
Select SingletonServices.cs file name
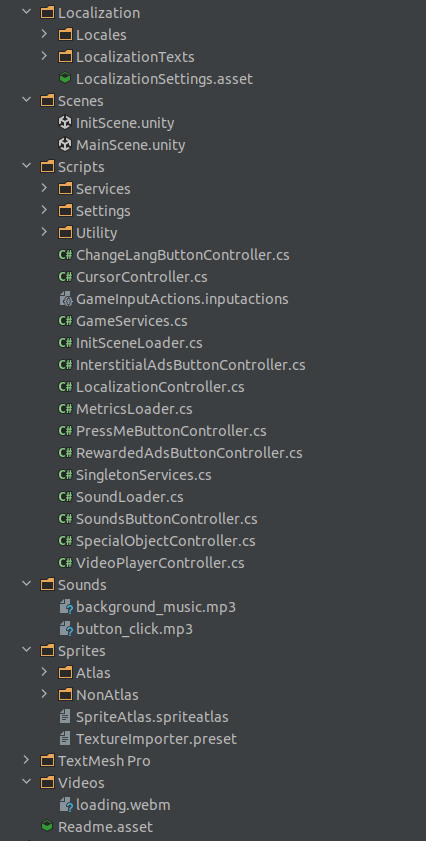pyautogui.click(x=144, y=475)
